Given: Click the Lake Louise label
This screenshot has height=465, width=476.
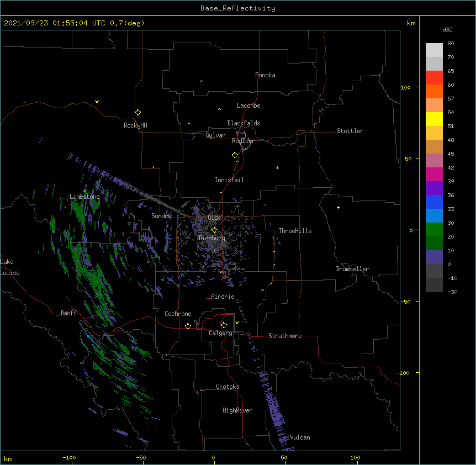Looking at the screenshot, I should pyautogui.click(x=10, y=267).
